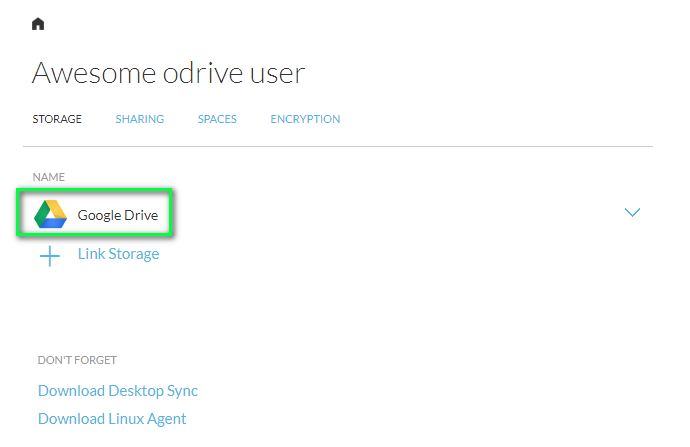Click the NAME column header
690x447 pixels.
[x=48, y=177]
